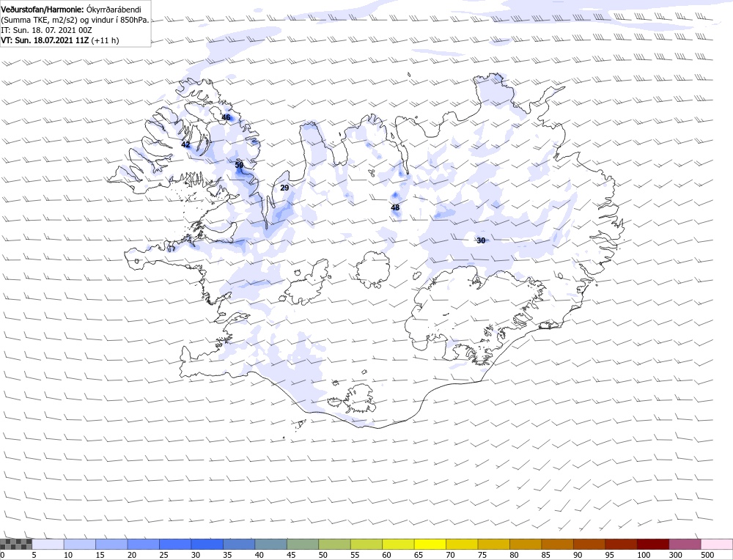Pick the 70–75 golden yellow legend swatch
The width and height of the screenshot is (733, 560).
coord(462,544)
